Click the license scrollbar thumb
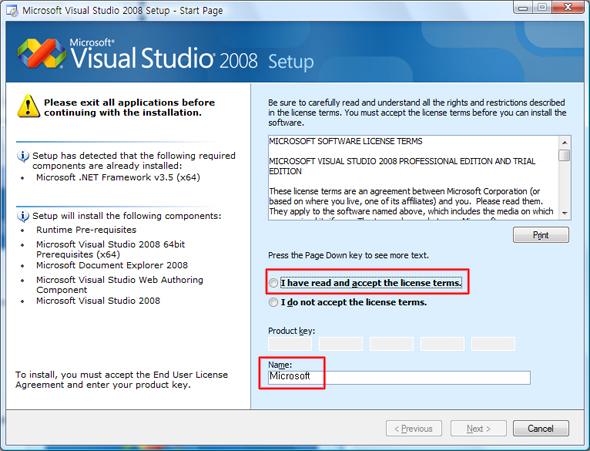590x451 pixels. [x=564, y=155]
